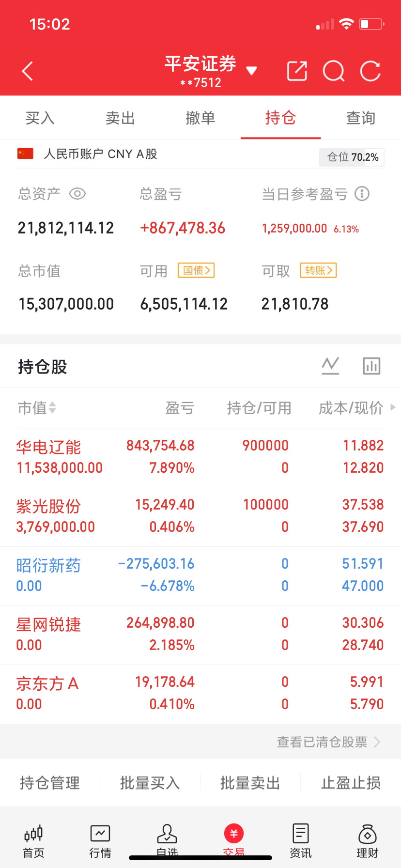
Task: Go to 交易 in bottom navigation
Action: (x=234, y=841)
